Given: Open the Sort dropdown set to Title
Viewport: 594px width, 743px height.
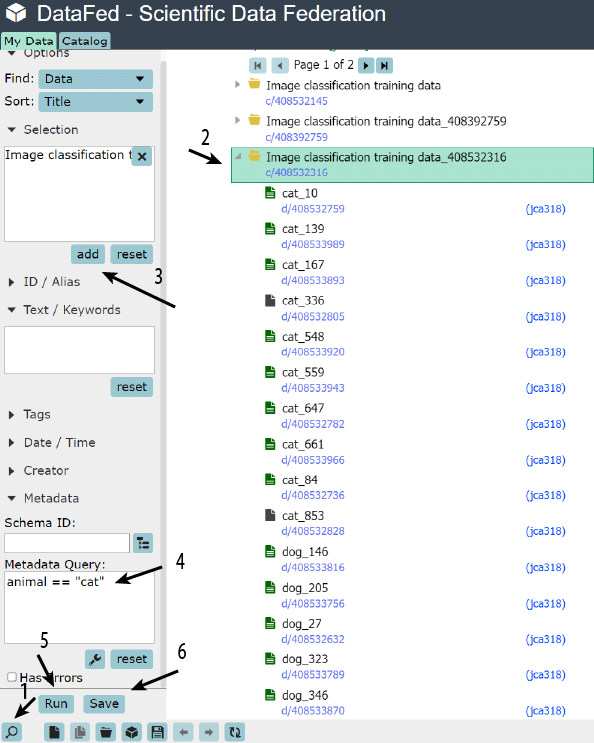Looking at the screenshot, I should click(x=96, y=102).
